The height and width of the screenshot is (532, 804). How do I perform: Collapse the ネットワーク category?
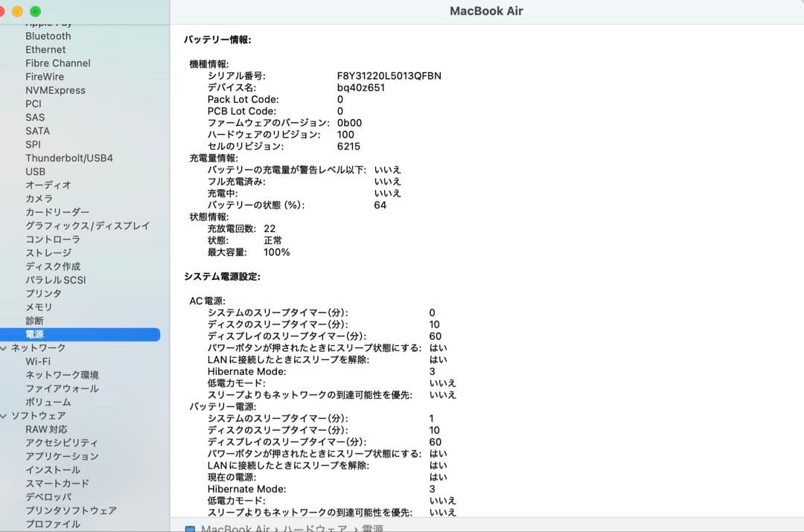click(x=5, y=347)
